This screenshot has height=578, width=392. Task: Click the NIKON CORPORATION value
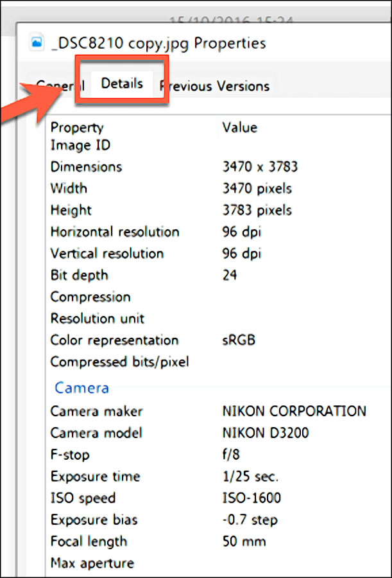click(294, 412)
